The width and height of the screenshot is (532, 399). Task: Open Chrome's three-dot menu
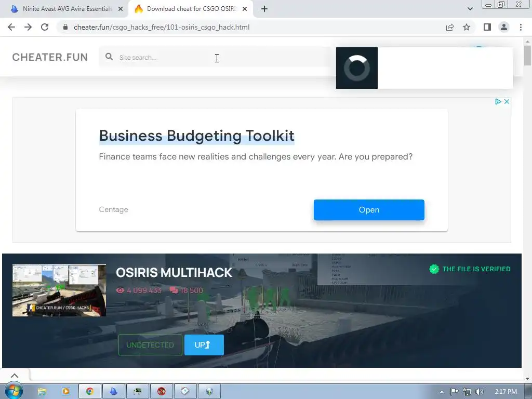521,27
